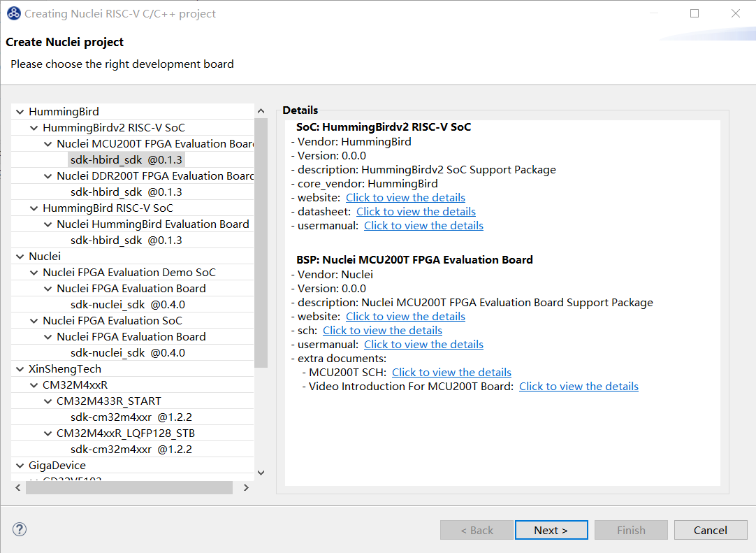Maximize the project creation dialog
Screen dimensions: 756x553
click(695, 13)
